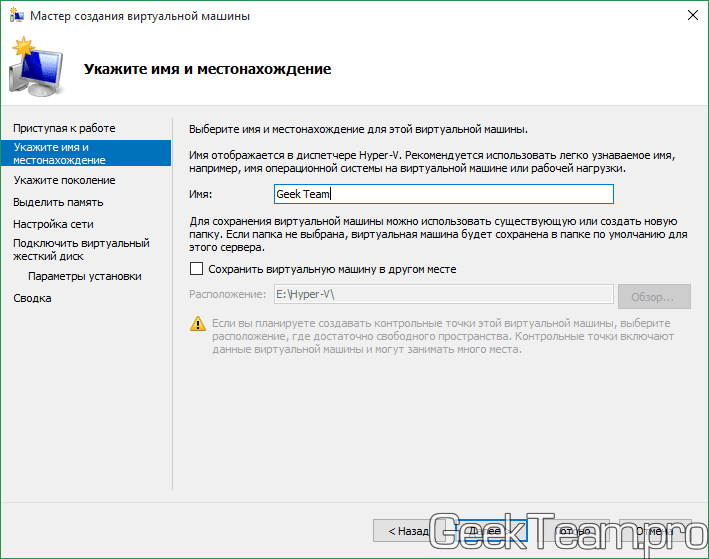Open the 'Настройка сети' step
The height and width of the screenshot is (559, 709).
click(x=53, y=224)
